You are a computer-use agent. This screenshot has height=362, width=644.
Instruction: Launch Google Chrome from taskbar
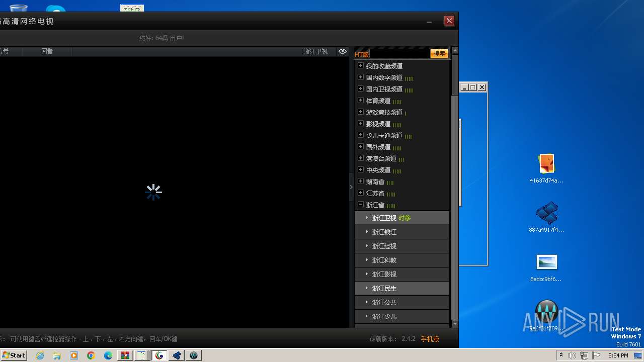pos(91,355)
